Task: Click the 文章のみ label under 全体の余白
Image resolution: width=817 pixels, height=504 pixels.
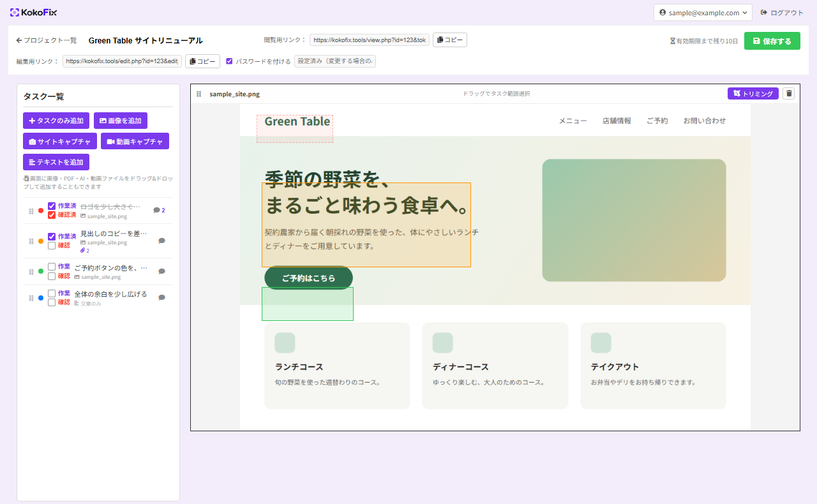Action: tap(88, 304)
